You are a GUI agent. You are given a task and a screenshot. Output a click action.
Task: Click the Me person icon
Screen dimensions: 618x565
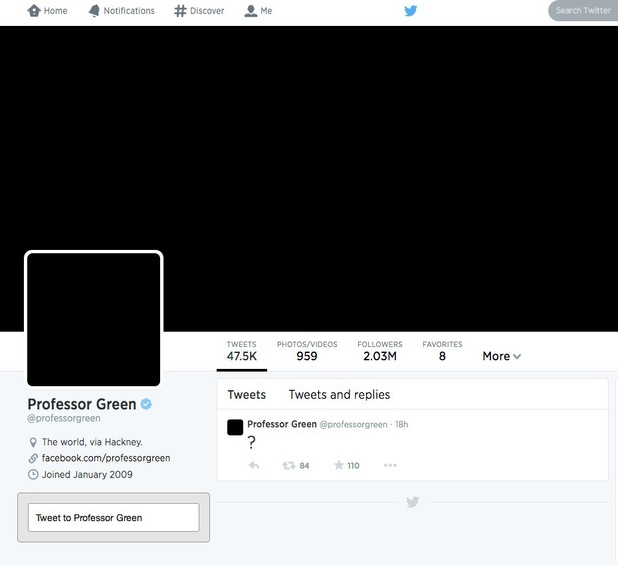pos(251,11)
